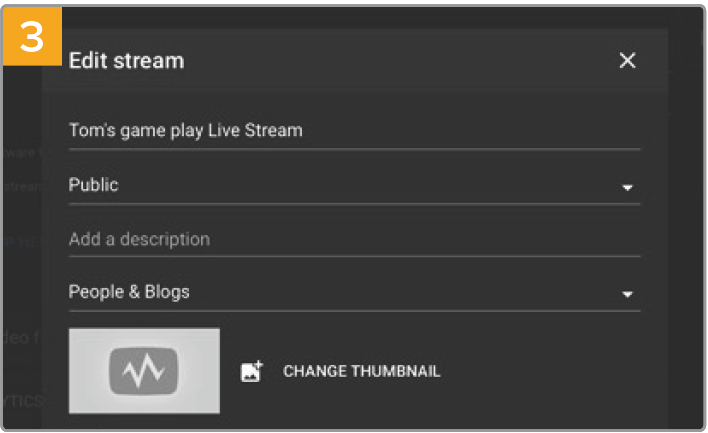Image resolution: width=708 pixels, height=433 pixels.
Task: Click the pulse icon inside the thumbnail
Action: 144,372
